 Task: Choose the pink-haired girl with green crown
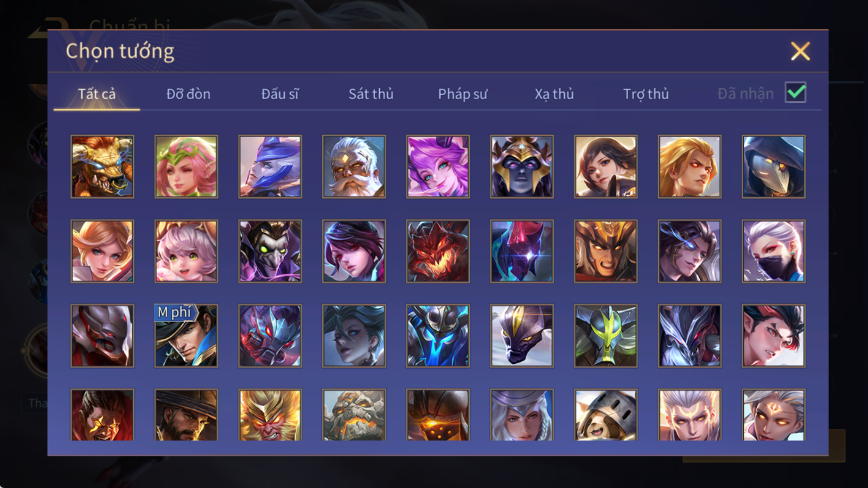(x=186, y=166)
